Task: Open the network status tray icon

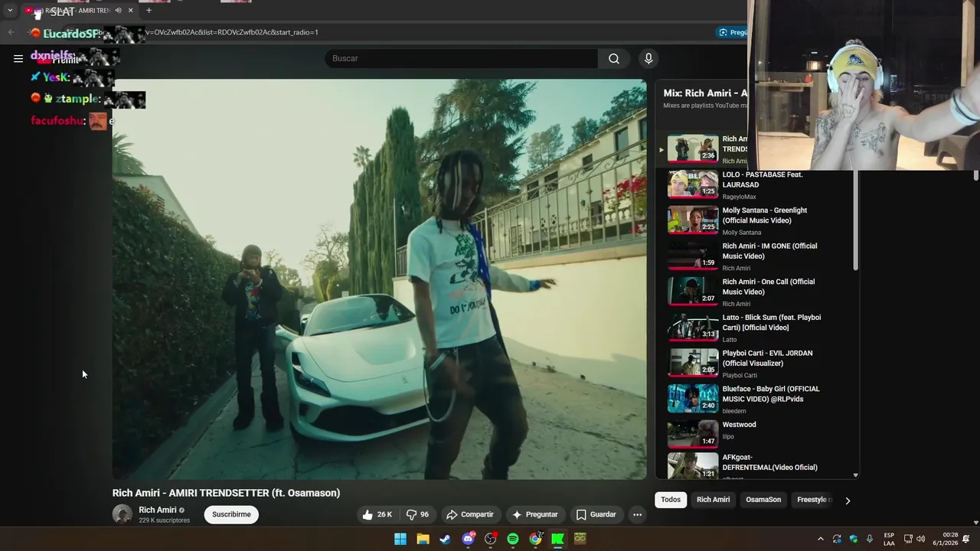Action: pyautogui.click(x=908, y=539)
